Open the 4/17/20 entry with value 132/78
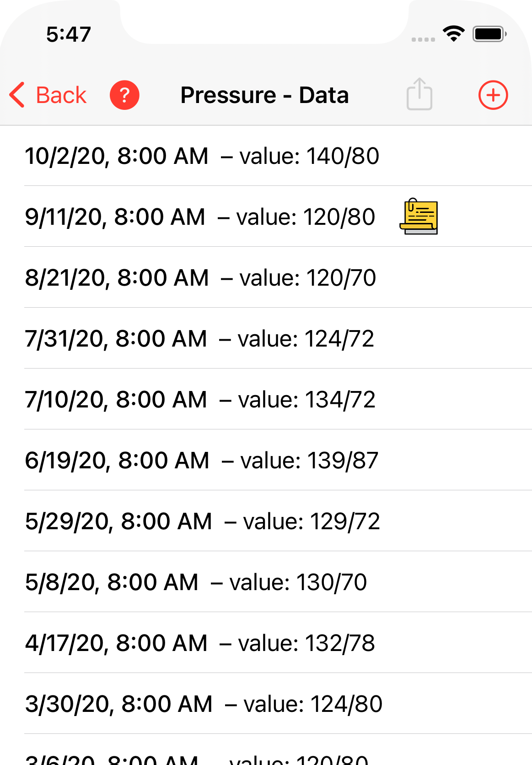The image size is (532, 765). 200,643
